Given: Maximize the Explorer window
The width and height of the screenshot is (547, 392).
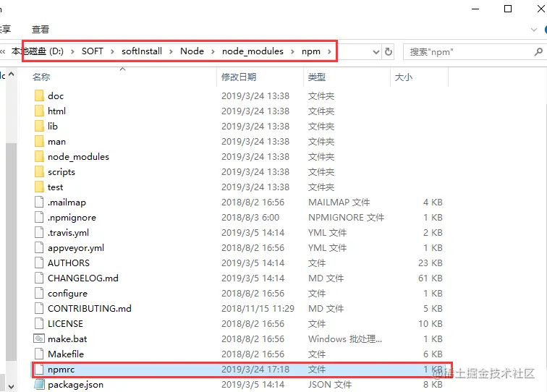Looking at the screenshot, I should point(508,9).
